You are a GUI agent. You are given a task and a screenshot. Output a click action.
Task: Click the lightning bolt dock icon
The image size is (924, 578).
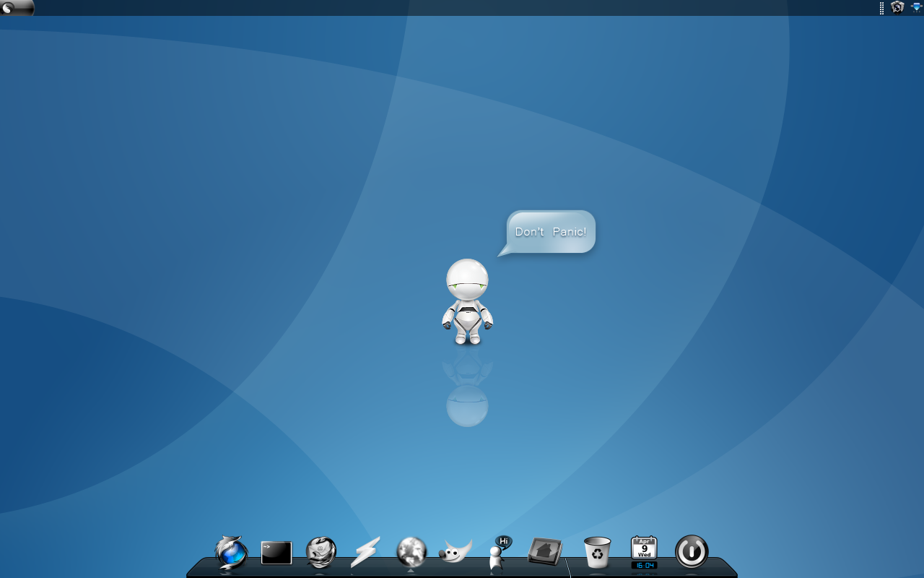point(365,553)
